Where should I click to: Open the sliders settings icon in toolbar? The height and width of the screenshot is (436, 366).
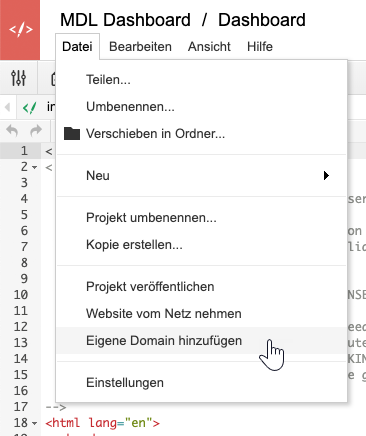18,78
